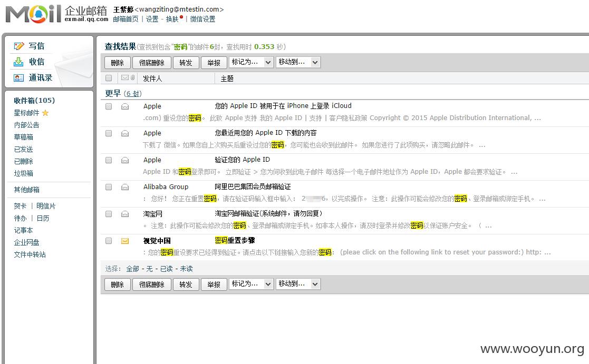The height and width of the screenshot is (364, 589).
Task: Open 待办 link in sidebar
Action: click(20, 218)
